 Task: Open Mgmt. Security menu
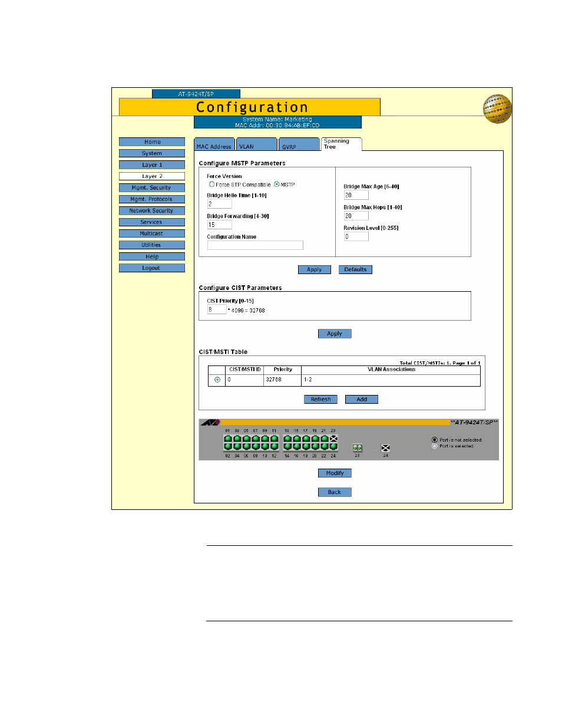(152, 187)
